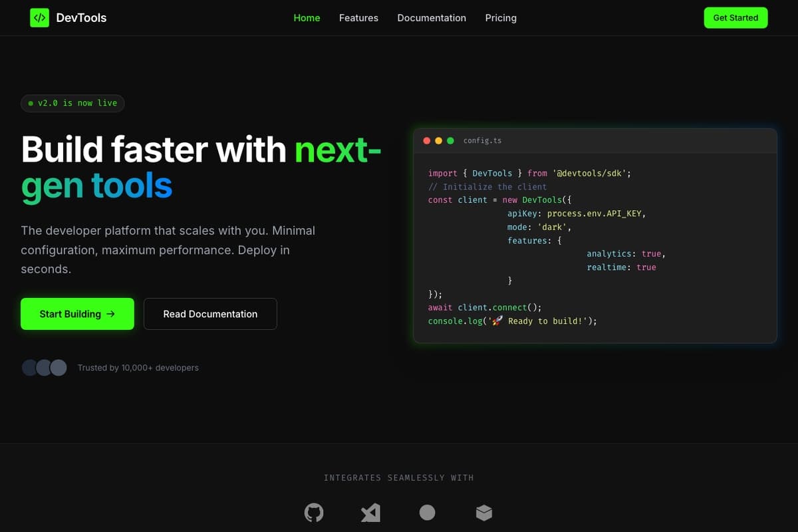Open Read Documentation
This screenshot has height=532, width=798.
[210, 313]
